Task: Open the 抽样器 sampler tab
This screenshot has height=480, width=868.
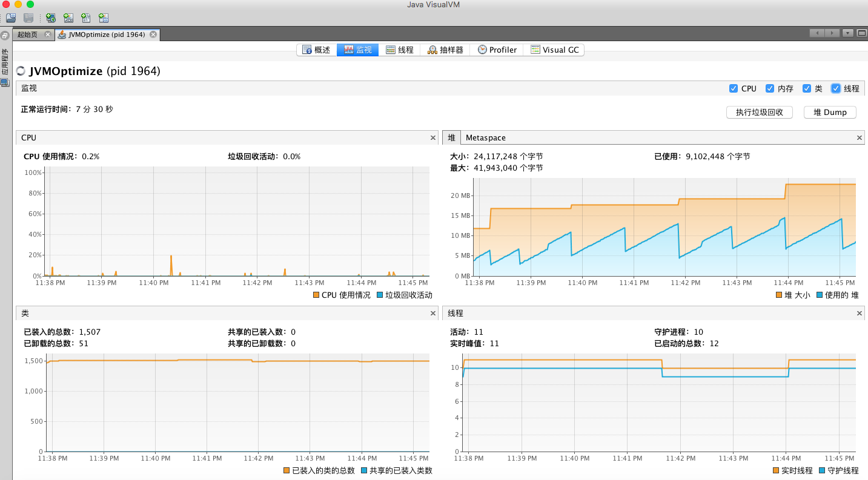Action: point(446,50)
